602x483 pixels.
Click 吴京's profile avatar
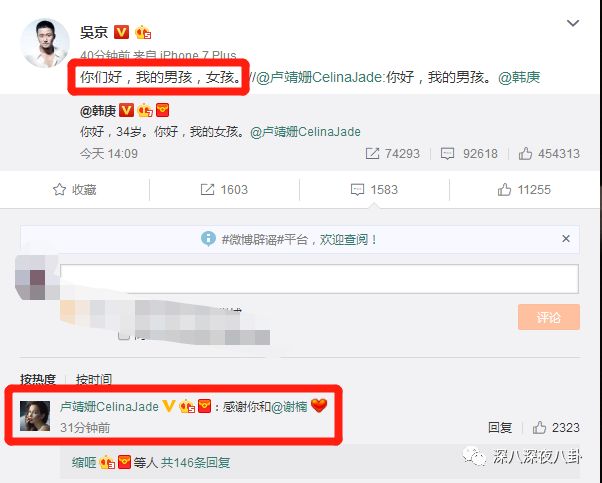click(45, 42)
